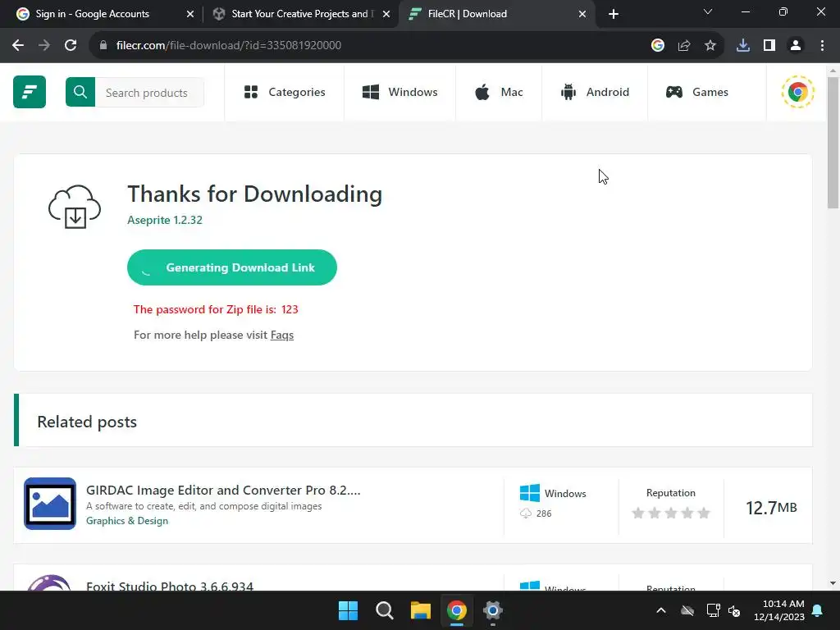This screenshot has width=840, height=630.
Task: Open the Faqs help link
Action: pos(282,335)
